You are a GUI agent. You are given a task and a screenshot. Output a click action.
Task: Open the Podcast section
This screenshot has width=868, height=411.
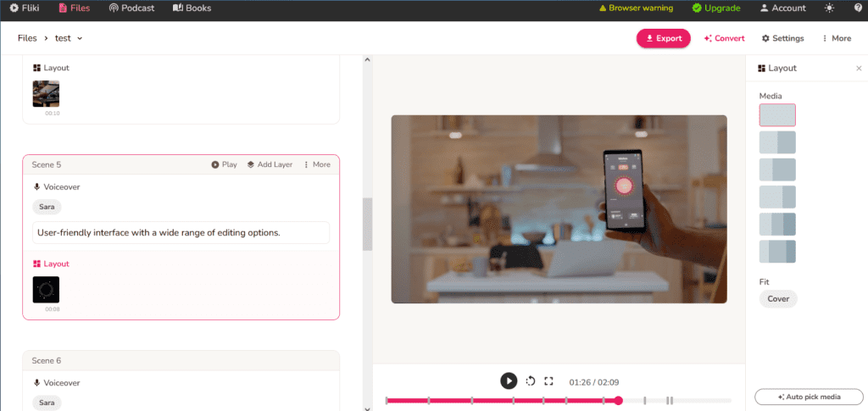(x=131, y=8)
